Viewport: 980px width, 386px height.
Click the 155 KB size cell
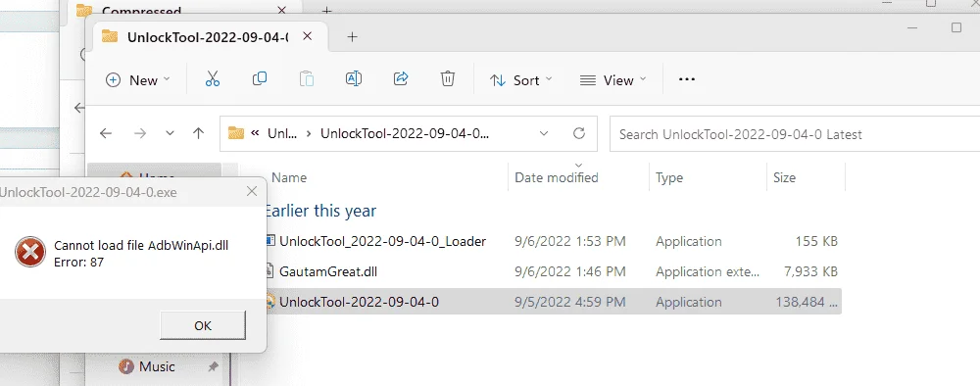816,241
